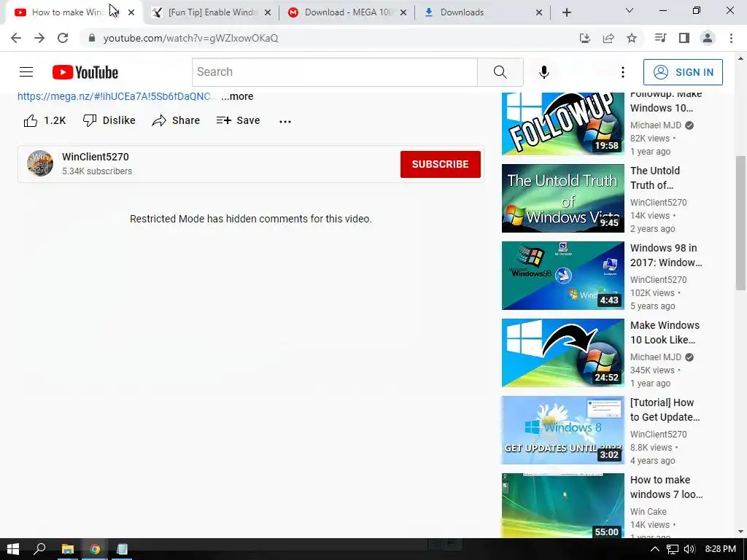Viewport: 747px width, 560px height.
Task: Open 'How to make windows 7 loo...' title
Action: (667, 486)
